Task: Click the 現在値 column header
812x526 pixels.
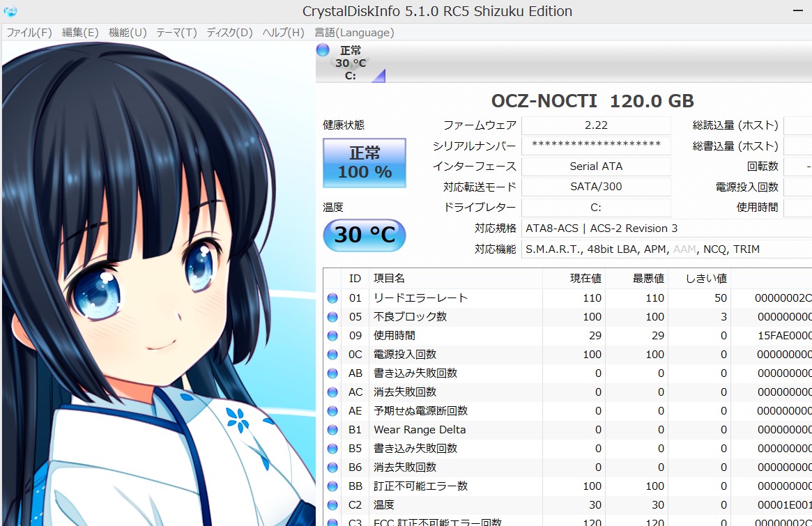Action: click(x=574, y=279)
